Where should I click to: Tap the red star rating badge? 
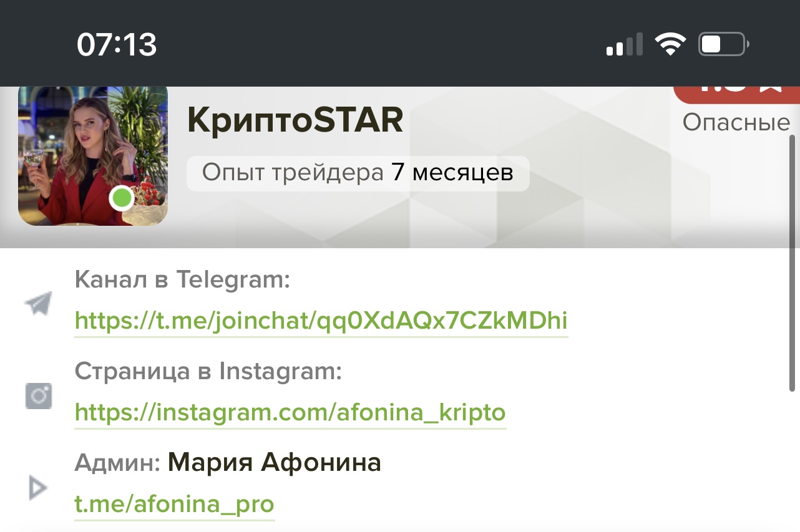(737, 94)
